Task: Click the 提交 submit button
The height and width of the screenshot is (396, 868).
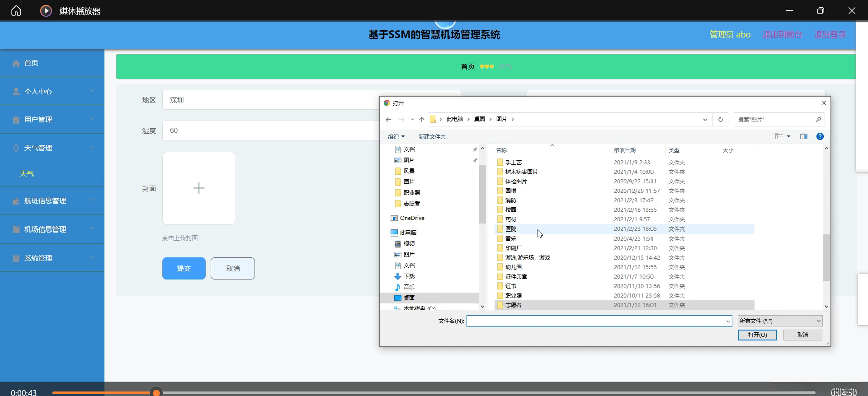Action: (184, 268)
